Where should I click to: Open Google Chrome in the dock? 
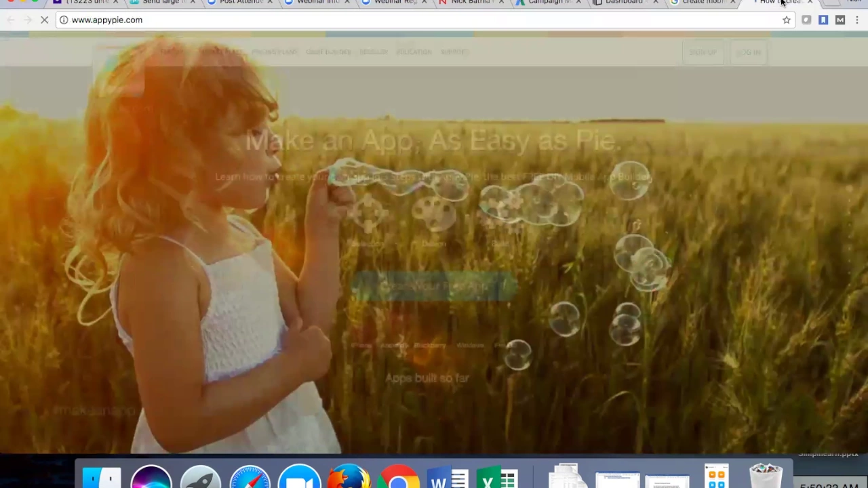[399, 477]
